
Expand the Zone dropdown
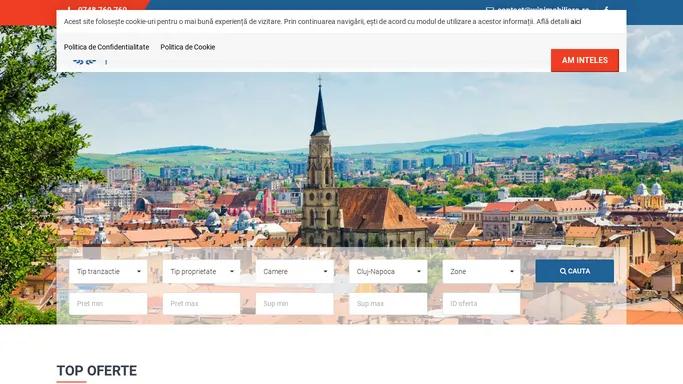click(481, 271)
